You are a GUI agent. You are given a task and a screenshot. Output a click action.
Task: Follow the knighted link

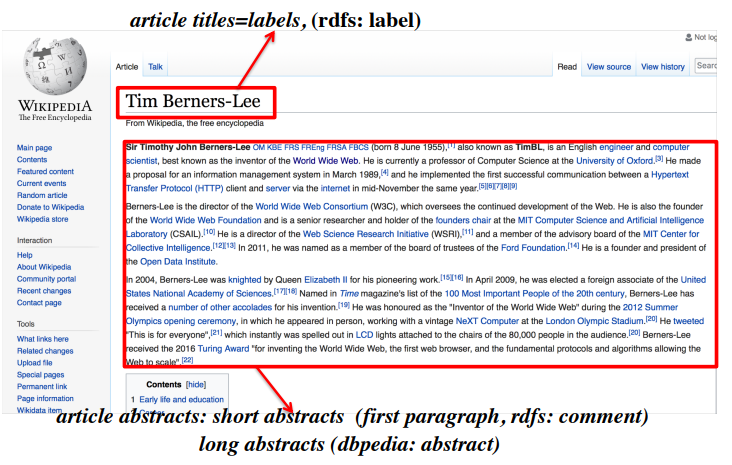(x=244, y=280)
